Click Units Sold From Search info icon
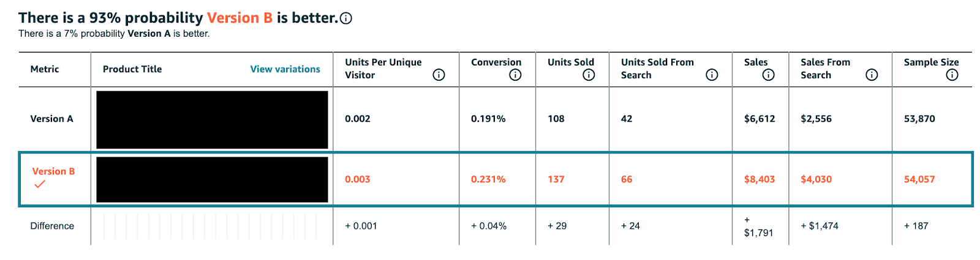 (x=712, y=75)
